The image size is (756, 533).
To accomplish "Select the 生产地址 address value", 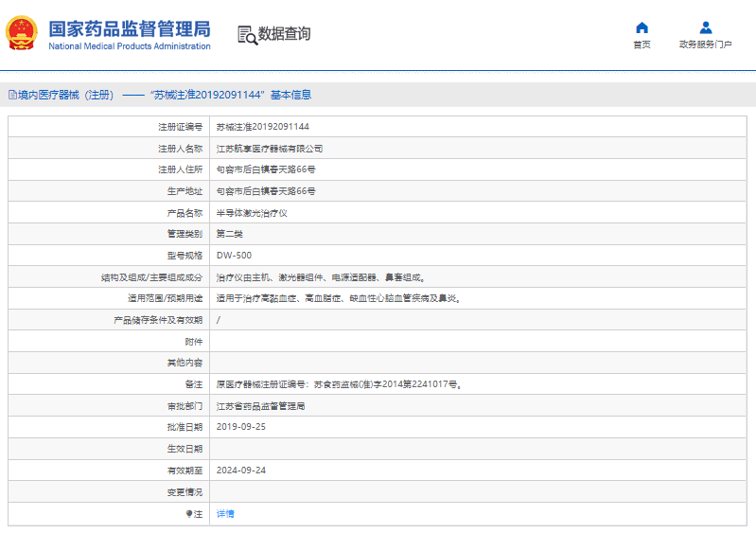I will point(266,191).
